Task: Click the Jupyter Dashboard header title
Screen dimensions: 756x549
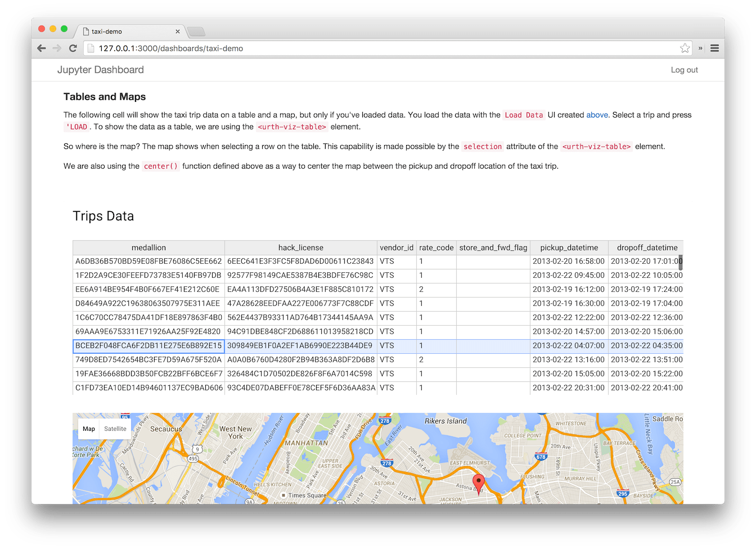Action: click(100, 70)
